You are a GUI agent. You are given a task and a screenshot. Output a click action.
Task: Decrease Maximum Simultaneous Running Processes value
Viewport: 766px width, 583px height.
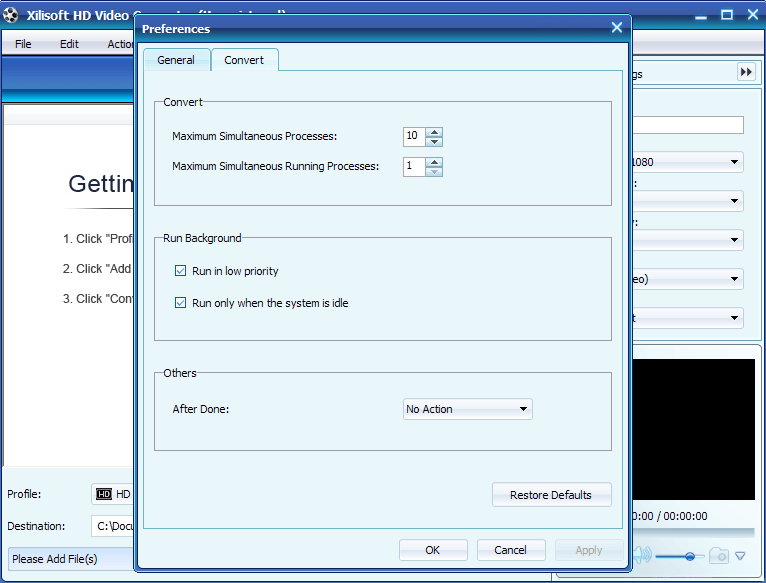[x=434, y=172]
